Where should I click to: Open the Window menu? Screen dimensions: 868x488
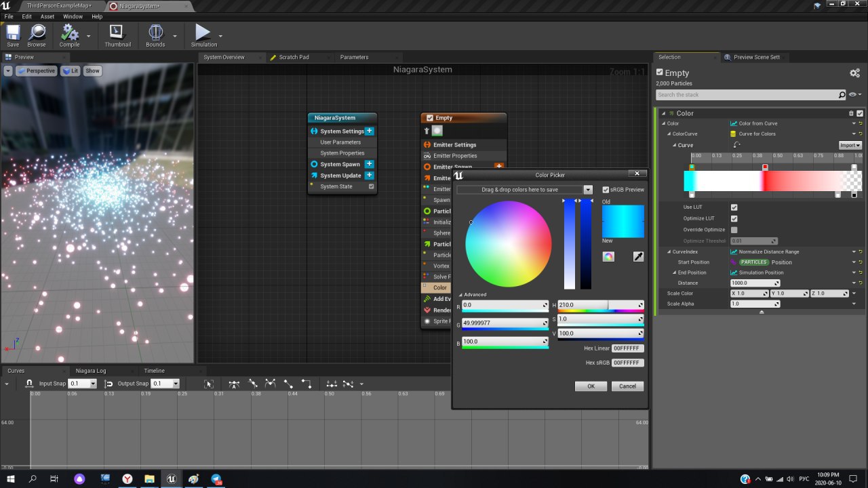(73, 16)
